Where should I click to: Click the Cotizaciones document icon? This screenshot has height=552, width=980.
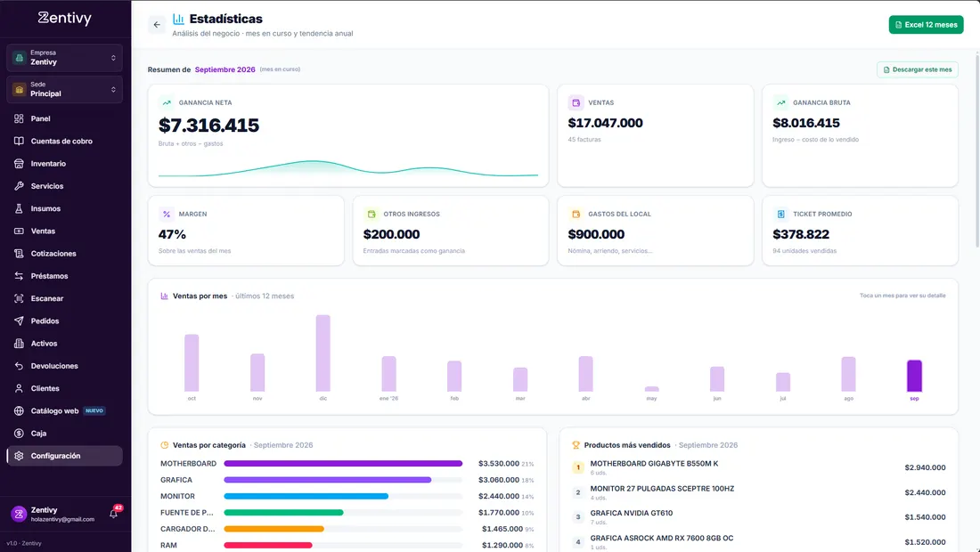19,254
